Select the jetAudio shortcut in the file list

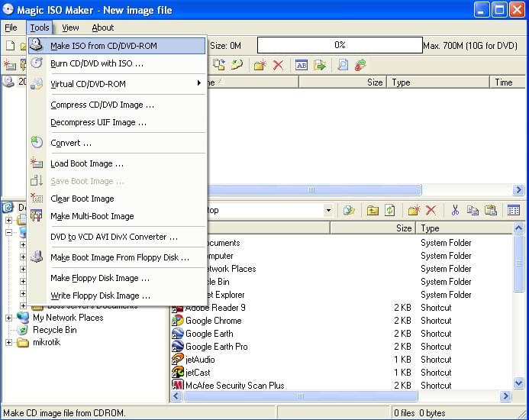[199, 360]
